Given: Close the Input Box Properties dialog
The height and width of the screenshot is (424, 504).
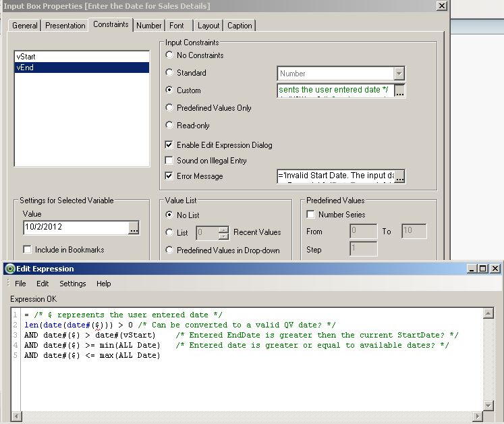Looking at the screenshot, I should pyautogui.click(x=441, y=6).
